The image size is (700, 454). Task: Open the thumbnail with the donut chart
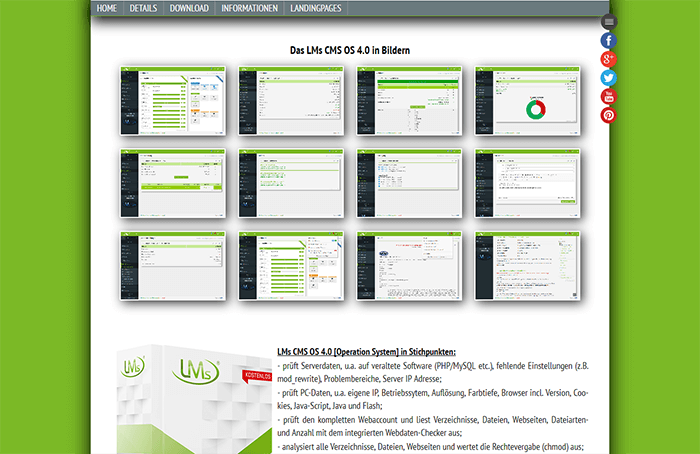(x=527, y=101)
